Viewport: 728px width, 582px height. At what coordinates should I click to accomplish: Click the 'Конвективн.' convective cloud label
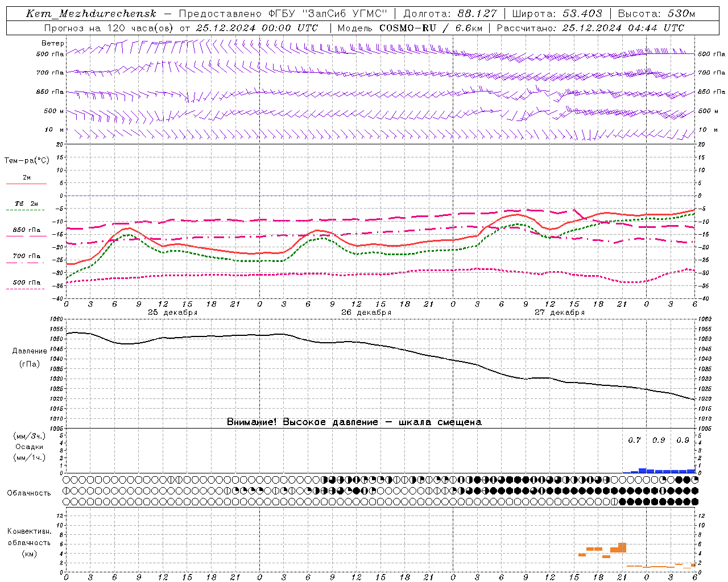point(29,531)
